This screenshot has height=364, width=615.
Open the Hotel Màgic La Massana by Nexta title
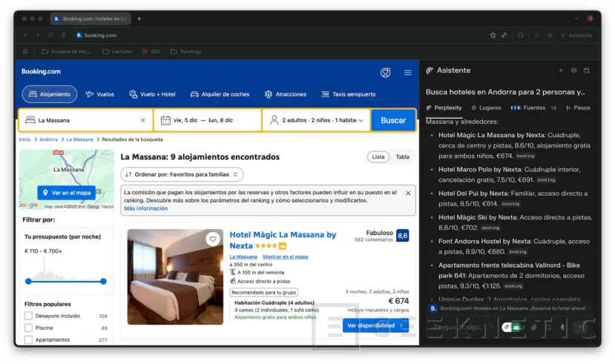click(283, 240)
